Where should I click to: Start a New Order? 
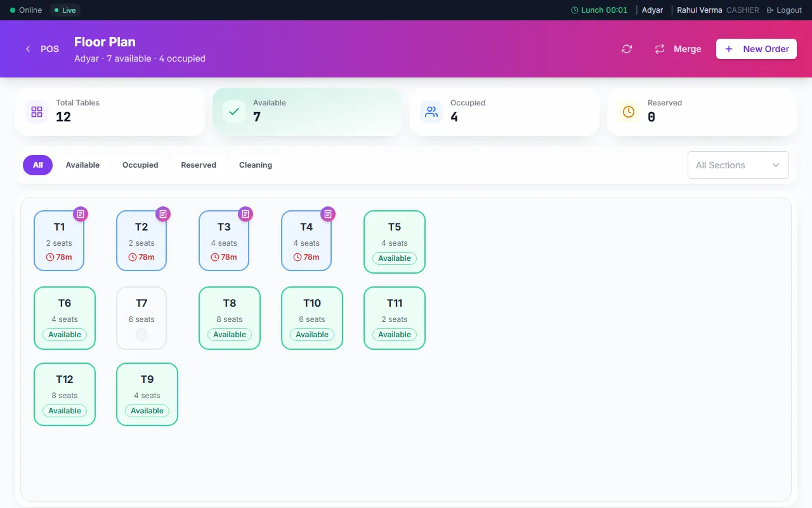point(756,49)
